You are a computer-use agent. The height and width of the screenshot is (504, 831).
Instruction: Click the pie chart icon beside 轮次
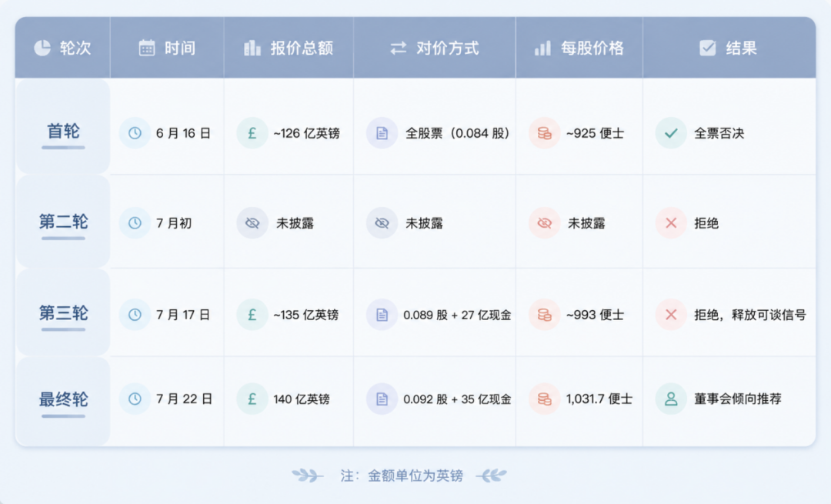(x=42, y=48)
